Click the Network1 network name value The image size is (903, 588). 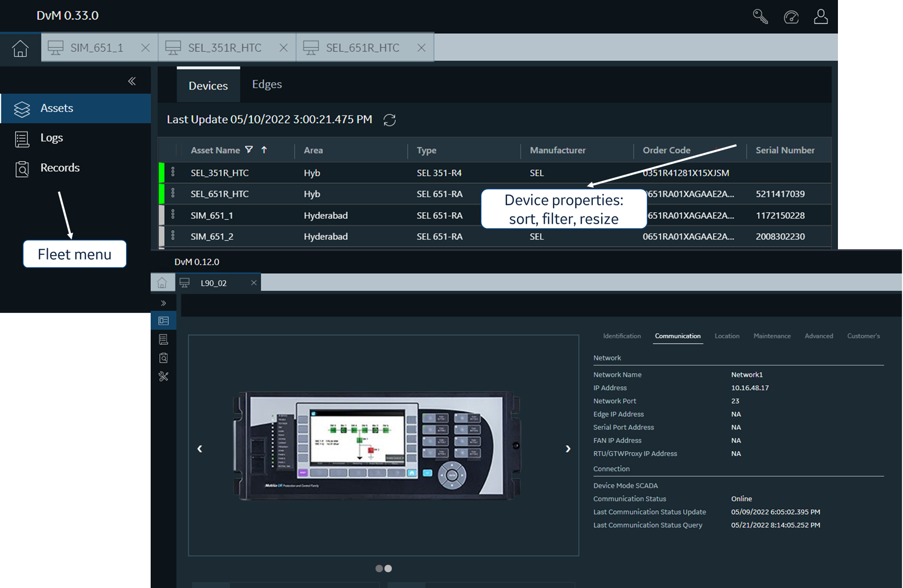point(747,374)
